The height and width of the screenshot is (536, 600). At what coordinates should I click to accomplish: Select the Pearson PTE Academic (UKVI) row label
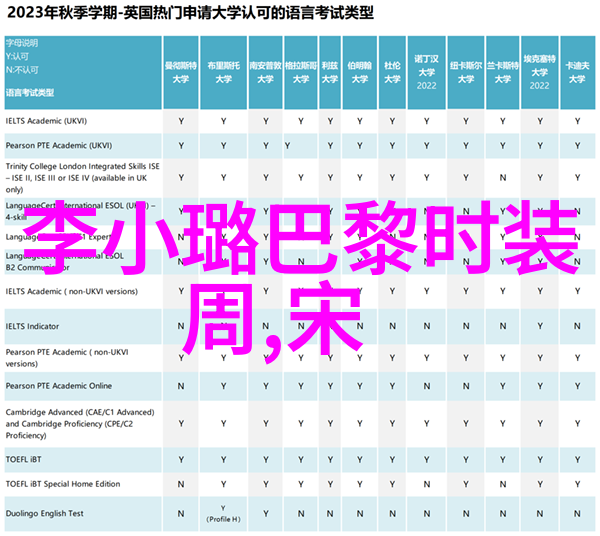59,145
